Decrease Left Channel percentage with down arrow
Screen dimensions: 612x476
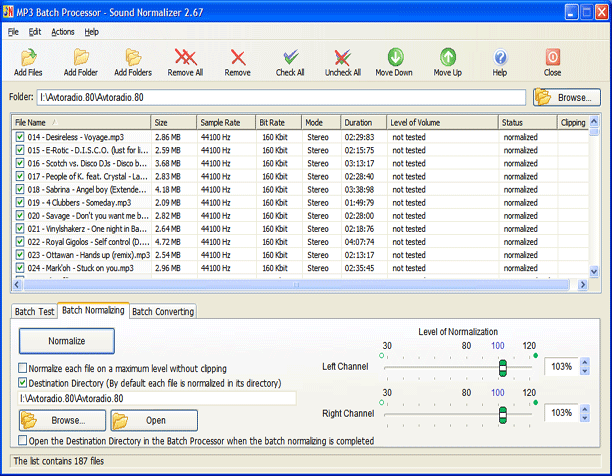pyautogui.click(x=585, y=371)
